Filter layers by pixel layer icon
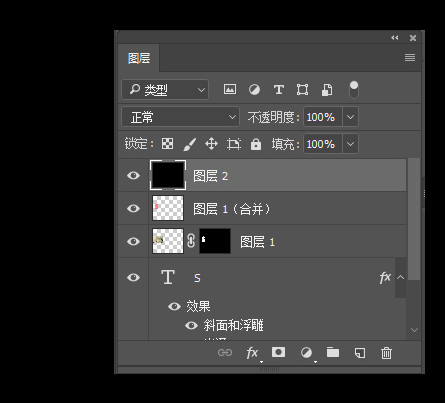The height and width of the screenshot is (403, 446). click(x=230, y=89)
